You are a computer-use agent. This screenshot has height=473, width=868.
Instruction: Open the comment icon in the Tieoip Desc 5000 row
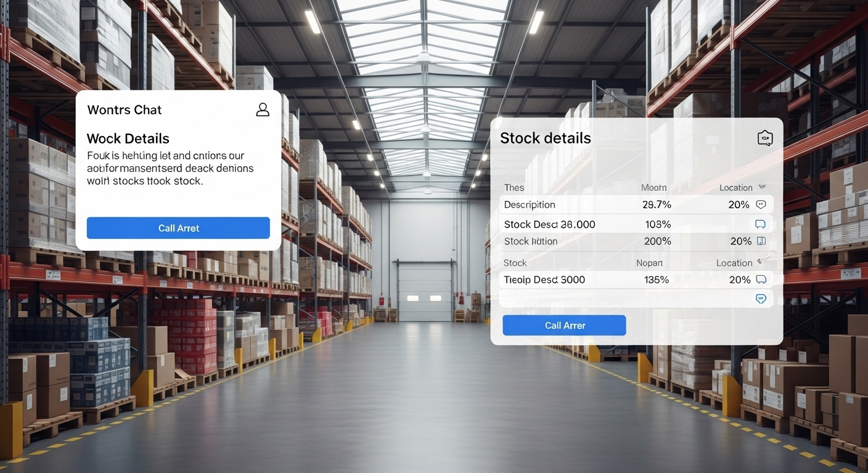tap(761, 280)
